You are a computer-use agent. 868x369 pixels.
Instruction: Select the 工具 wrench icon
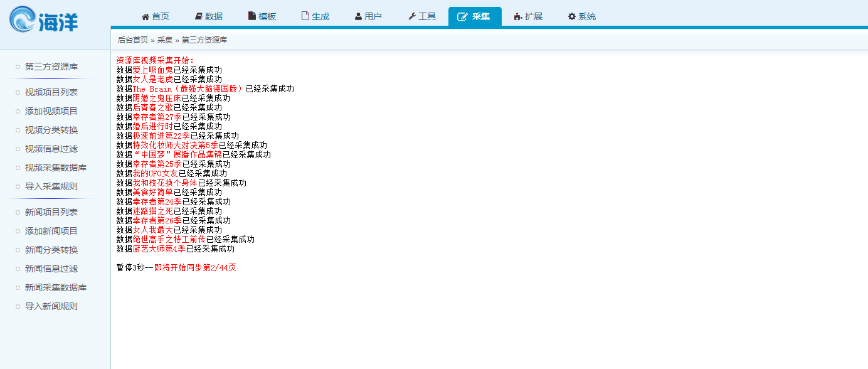(411, 16)
